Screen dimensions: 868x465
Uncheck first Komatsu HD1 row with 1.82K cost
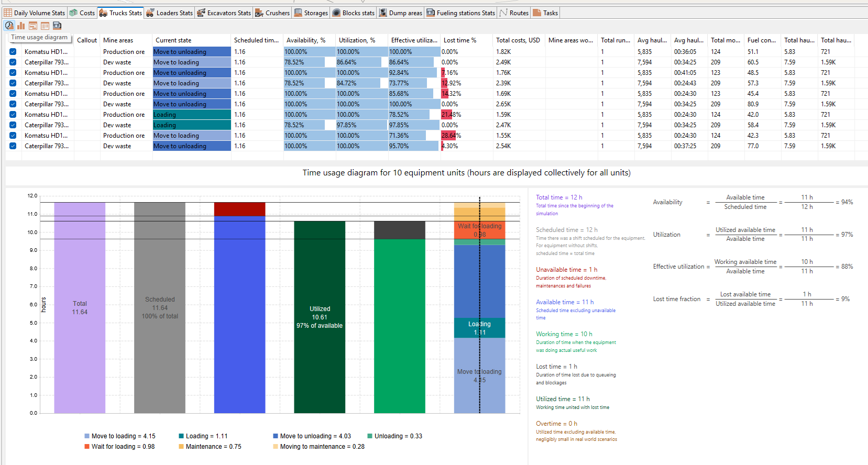pos(13,52)
